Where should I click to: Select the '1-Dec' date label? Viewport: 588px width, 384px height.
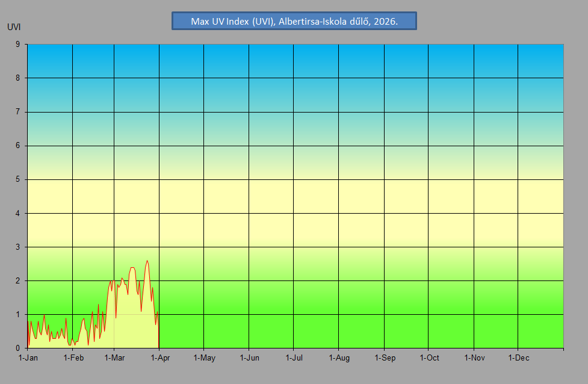(519, 358)
